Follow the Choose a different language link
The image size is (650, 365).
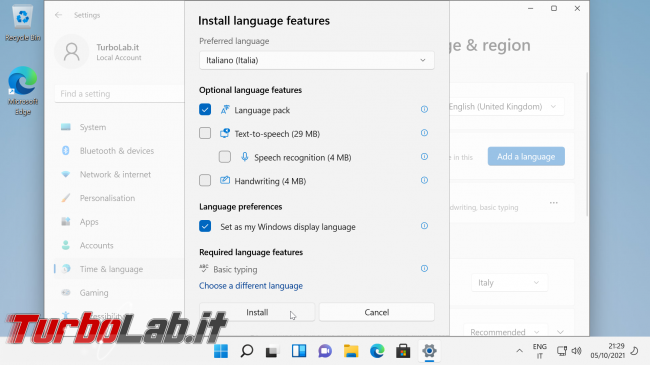click(x=251, y=286)
